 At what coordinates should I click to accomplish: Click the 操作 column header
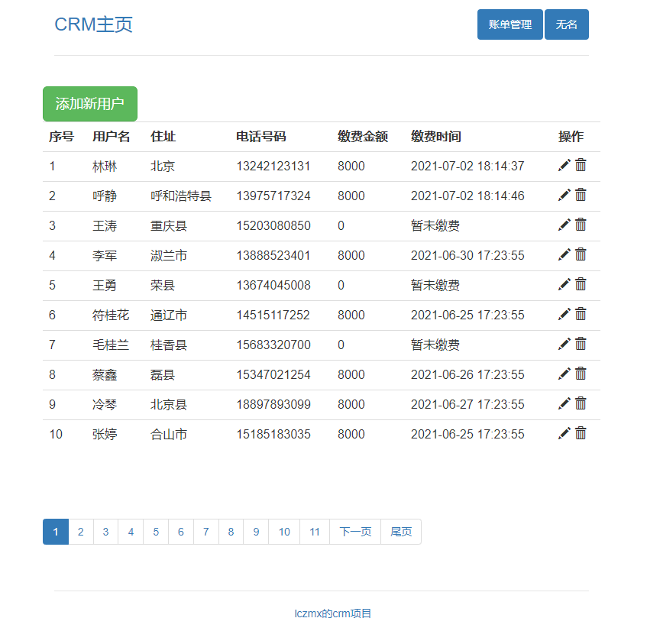[571, 137]
